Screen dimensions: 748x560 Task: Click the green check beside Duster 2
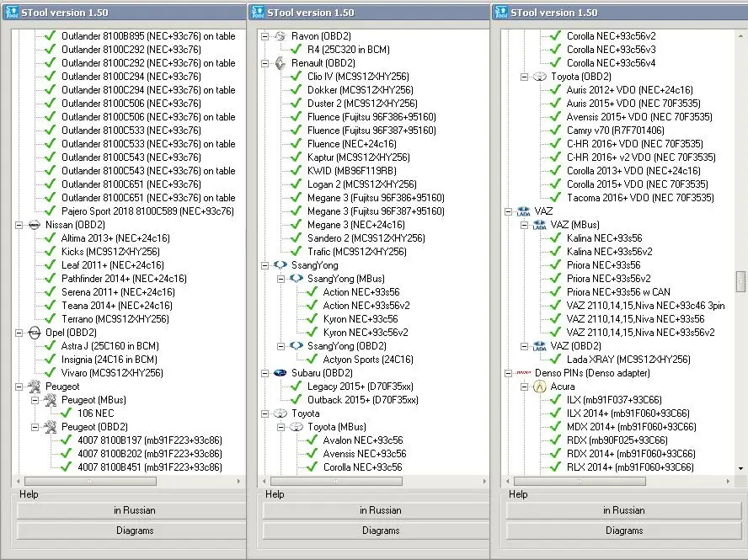[297, 104]
